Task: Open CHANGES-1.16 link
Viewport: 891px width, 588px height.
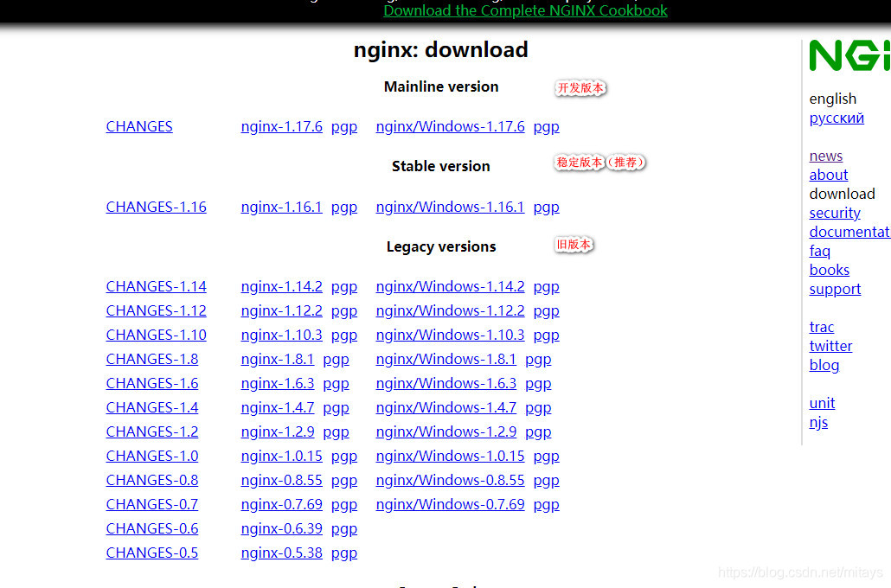Action: (156, 207)
